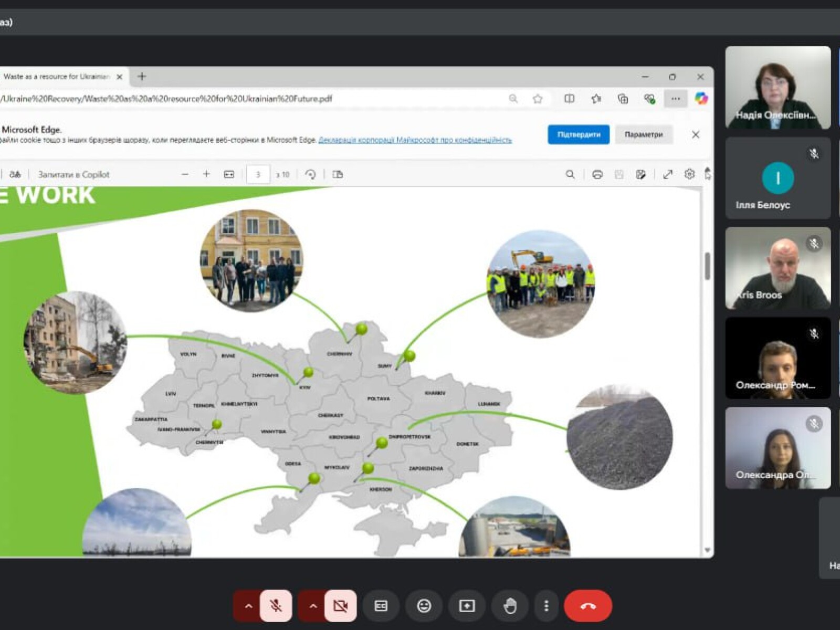Image resolution: width=840 pixels, height=630 pixels.
Task: Click the 'DONETSK' label on the map
Action: 468,444
